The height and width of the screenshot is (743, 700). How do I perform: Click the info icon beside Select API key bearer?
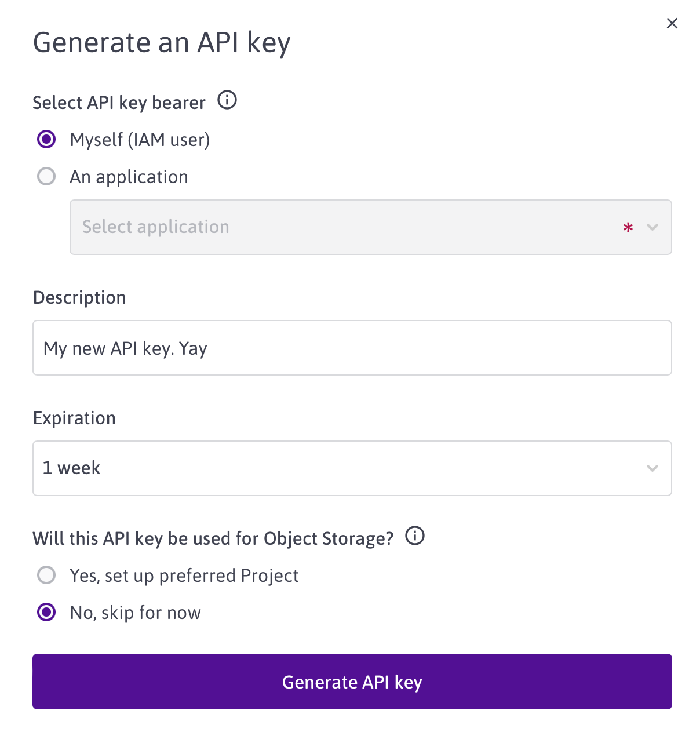(x=227, y=100)
